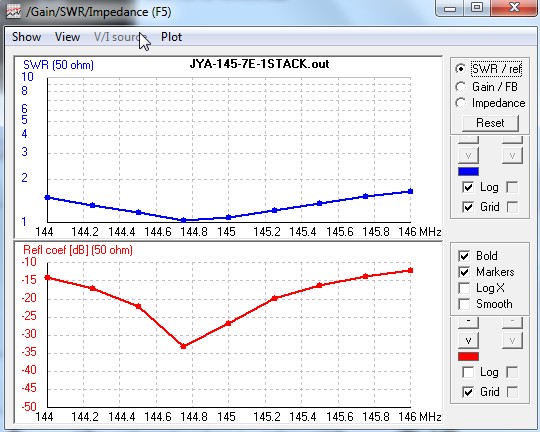Enable the Smooth checkbox

(x=464, y=304)
